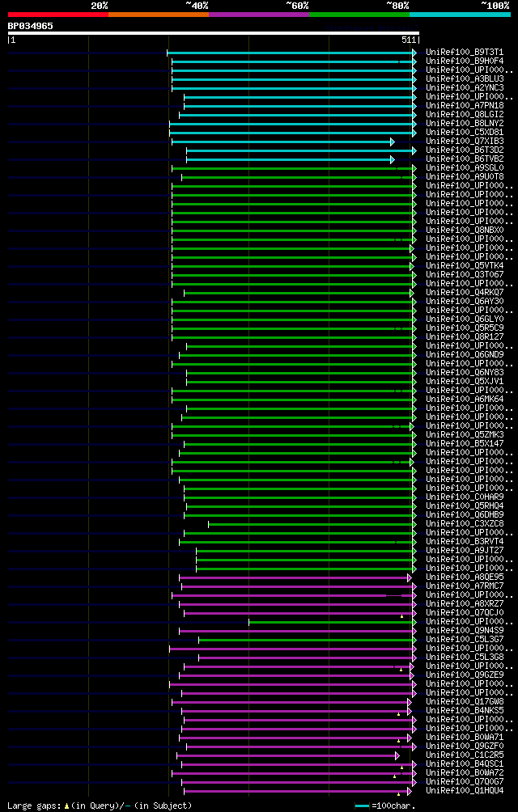Select the BP034965 query name

point(30,26)
